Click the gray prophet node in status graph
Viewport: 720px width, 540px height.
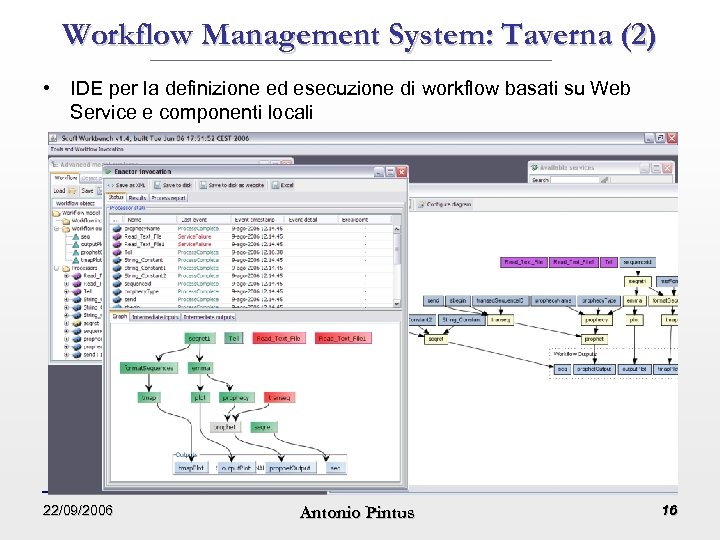coord(225,427)
